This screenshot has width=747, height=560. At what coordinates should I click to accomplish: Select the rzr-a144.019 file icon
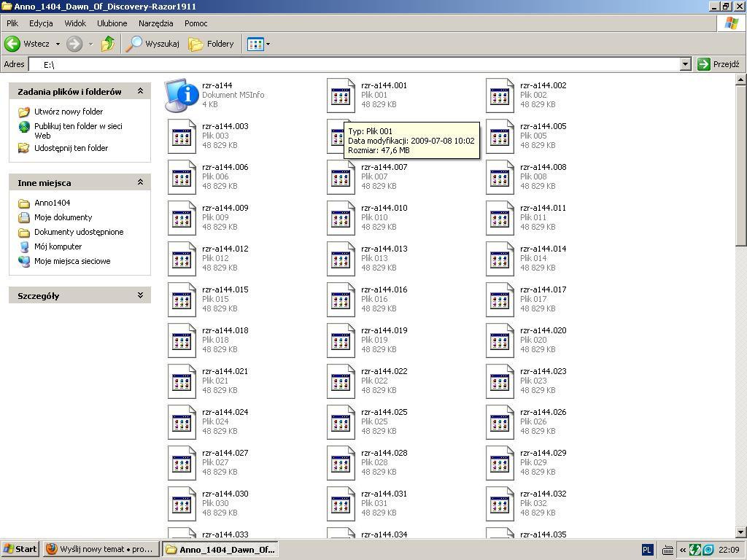point(341,341)
